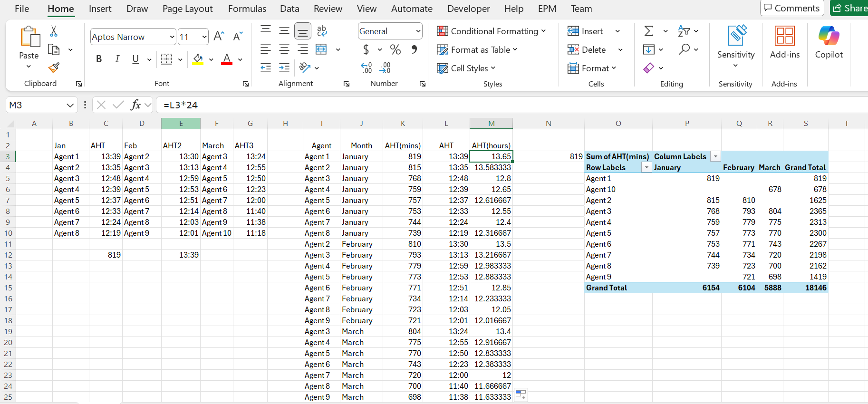Click the Fill down icon
This screenshot has width=868, height=404.
(649, 49)
